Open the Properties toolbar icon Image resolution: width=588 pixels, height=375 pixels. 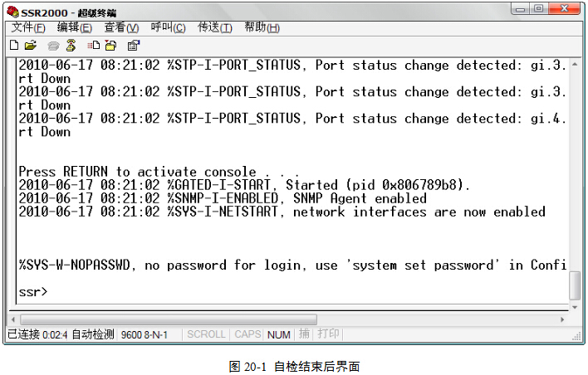133,46
